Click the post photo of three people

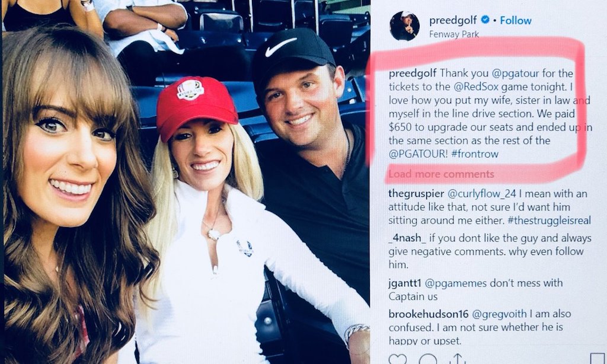[x=186, y=182]
